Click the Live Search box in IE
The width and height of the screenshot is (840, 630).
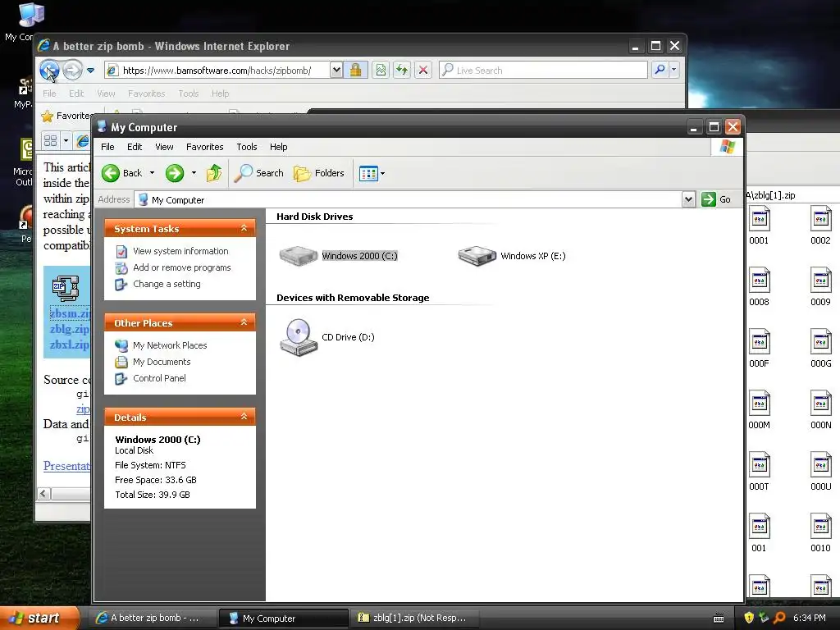pos(543,71)
